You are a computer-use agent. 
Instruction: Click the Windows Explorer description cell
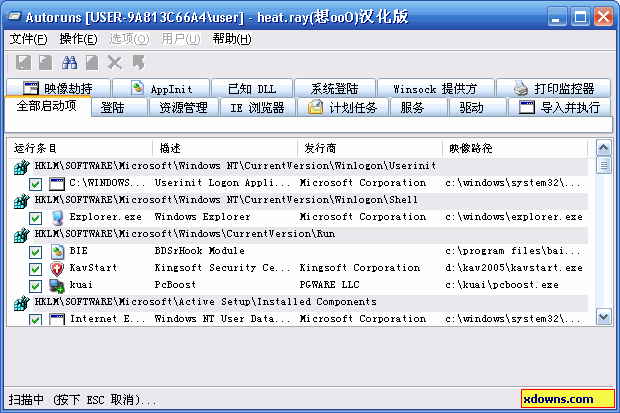coord(202,217)
